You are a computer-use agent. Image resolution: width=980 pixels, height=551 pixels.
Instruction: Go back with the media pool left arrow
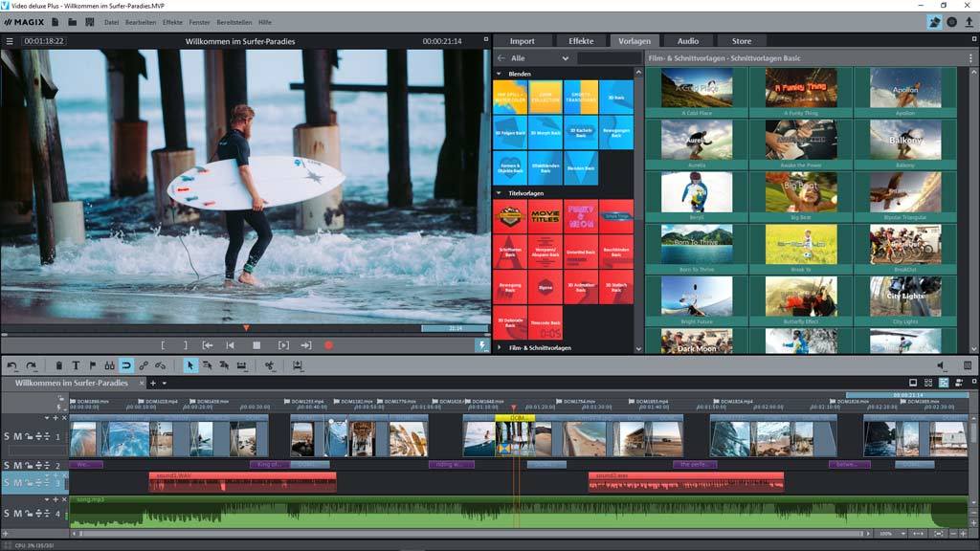coord(501,58)
